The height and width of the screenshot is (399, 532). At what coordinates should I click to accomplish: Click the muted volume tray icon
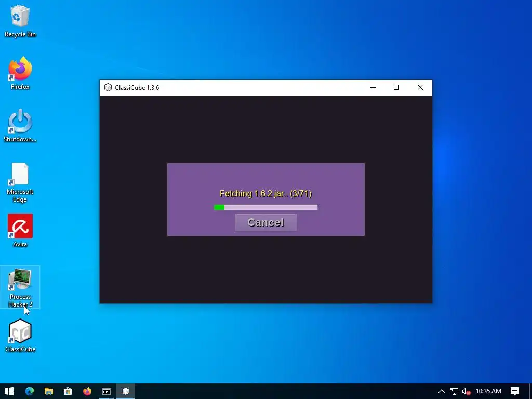click(x=467, y=391)
